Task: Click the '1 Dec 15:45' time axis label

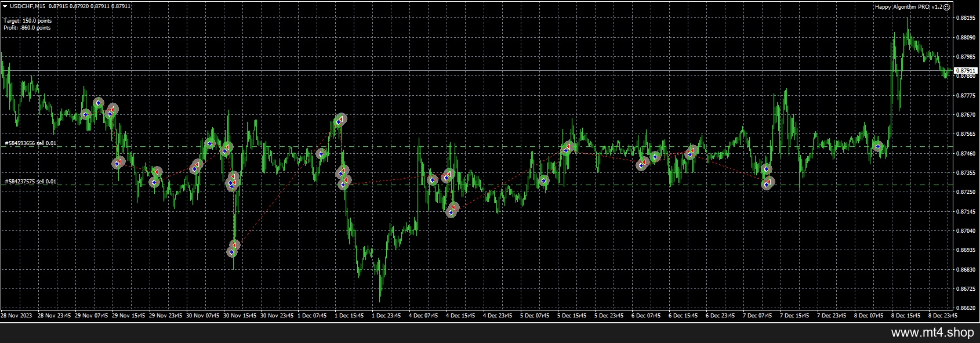Action: 349,316
